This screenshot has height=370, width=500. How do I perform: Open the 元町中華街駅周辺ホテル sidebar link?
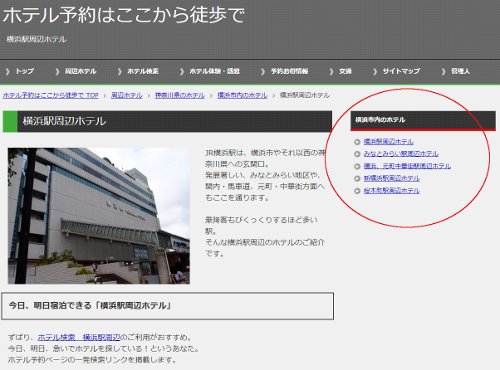click(x=407, y=166)
